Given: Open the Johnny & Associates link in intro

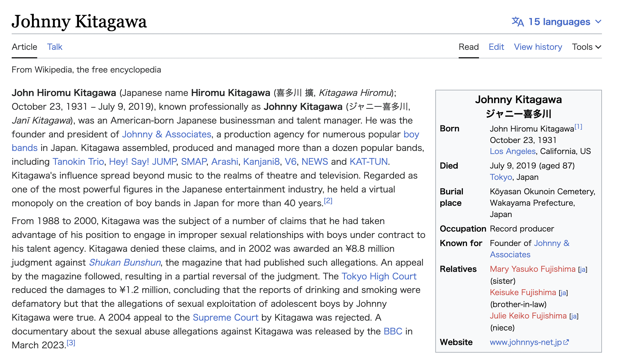Looking at the screenshot, I should point(167,134).
